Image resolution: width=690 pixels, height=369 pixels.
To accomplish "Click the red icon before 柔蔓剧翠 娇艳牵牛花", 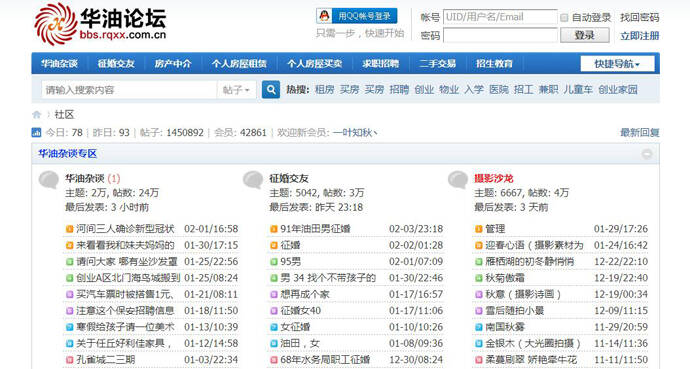I will [479, 360].
